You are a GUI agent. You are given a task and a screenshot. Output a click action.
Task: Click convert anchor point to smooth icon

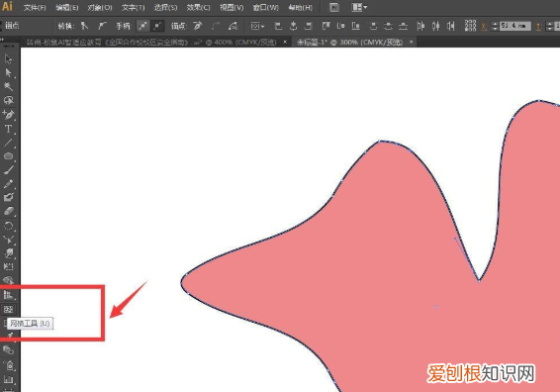tap(103, 26)
